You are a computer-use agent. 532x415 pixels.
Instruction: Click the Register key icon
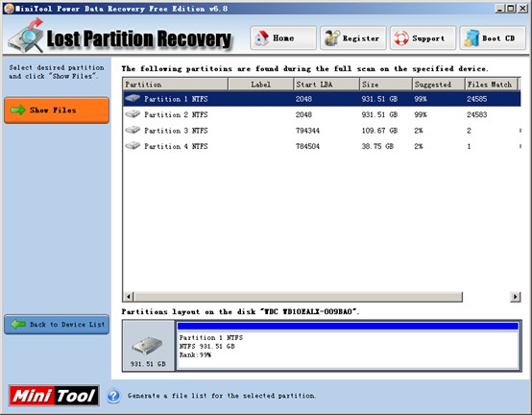point(332,38)
